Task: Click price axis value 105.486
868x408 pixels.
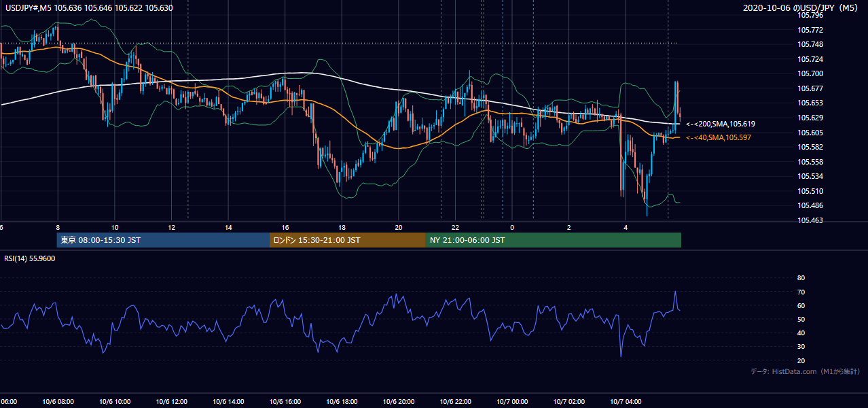Action: 810,205
